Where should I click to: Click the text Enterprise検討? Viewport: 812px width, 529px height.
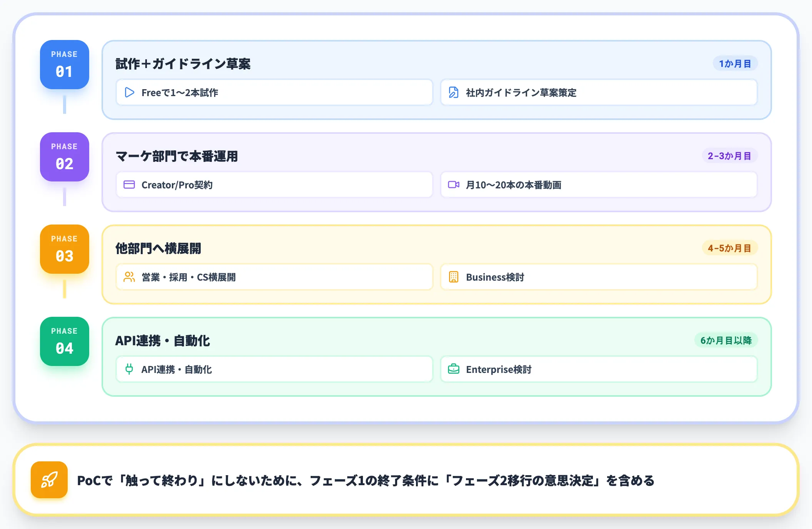(499, 369)
